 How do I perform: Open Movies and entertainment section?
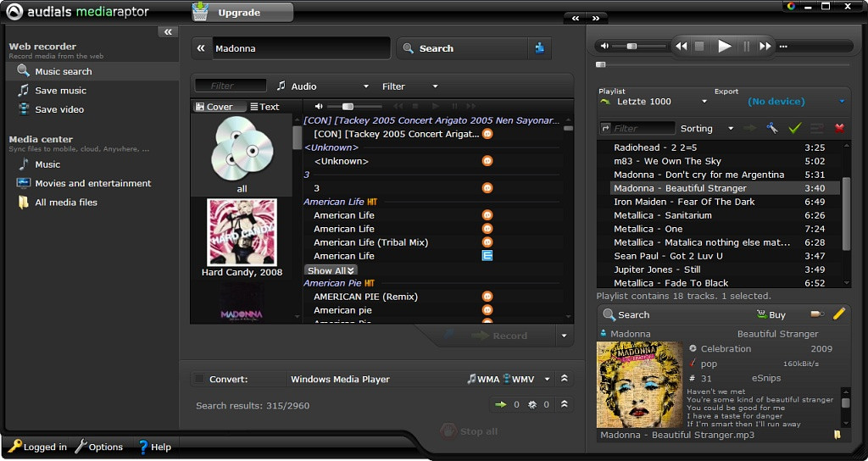(x=92, y=183)
